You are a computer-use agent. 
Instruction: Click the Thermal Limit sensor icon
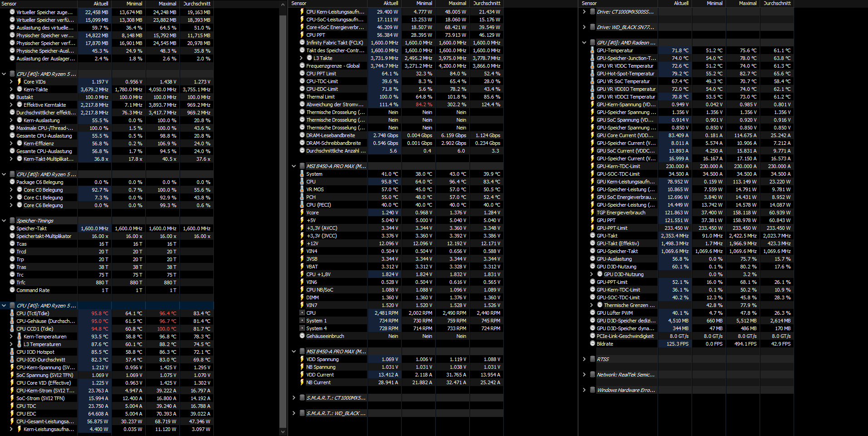coord(302,97)
